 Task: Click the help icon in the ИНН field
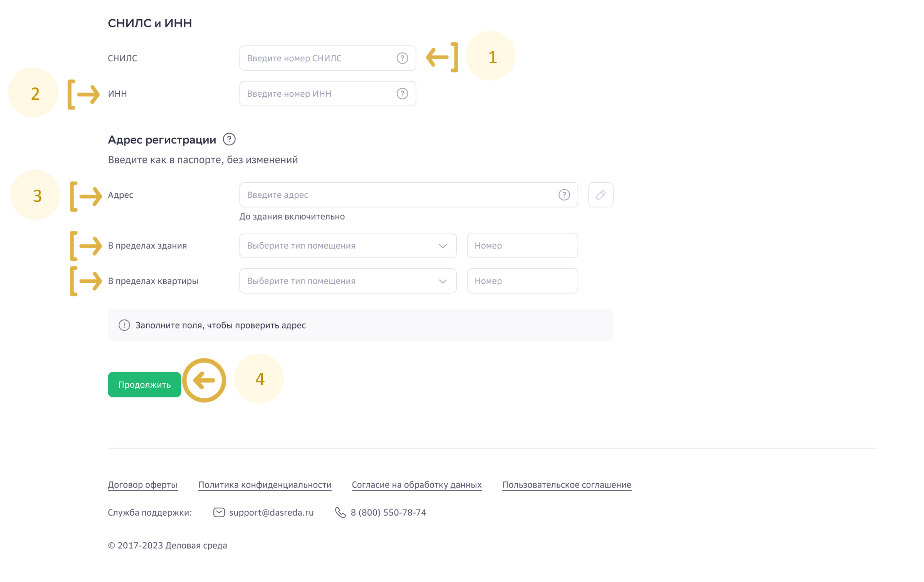pos(402,94)
